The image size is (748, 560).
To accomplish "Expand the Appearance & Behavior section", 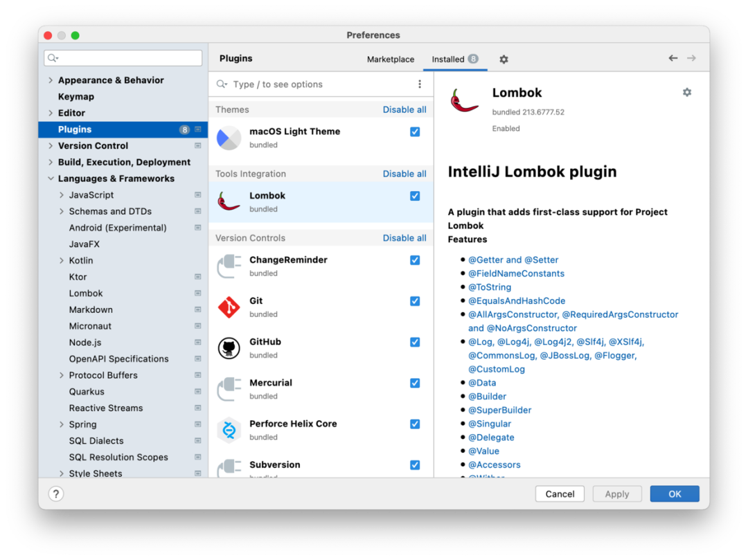I will pos(51,80).
